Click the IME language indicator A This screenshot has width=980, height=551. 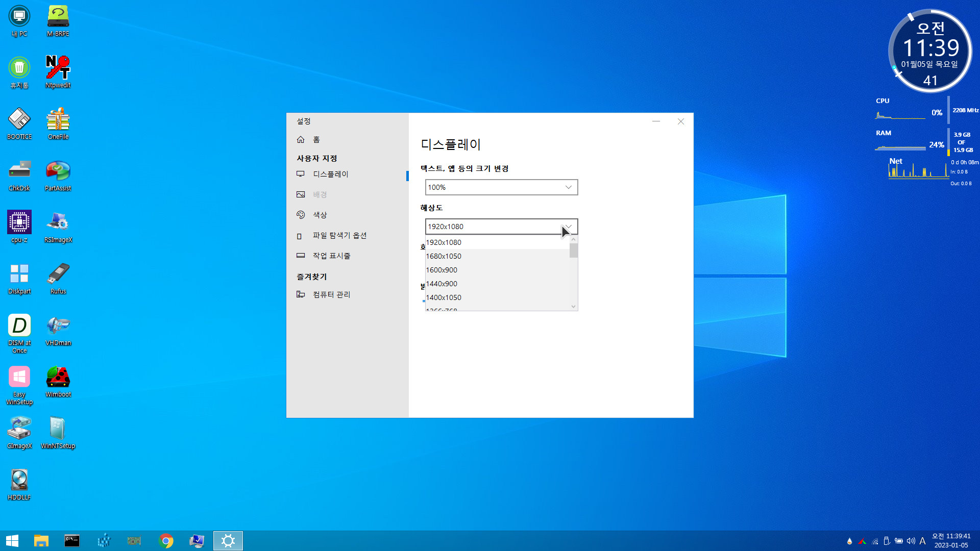click(x=922, y=541)
